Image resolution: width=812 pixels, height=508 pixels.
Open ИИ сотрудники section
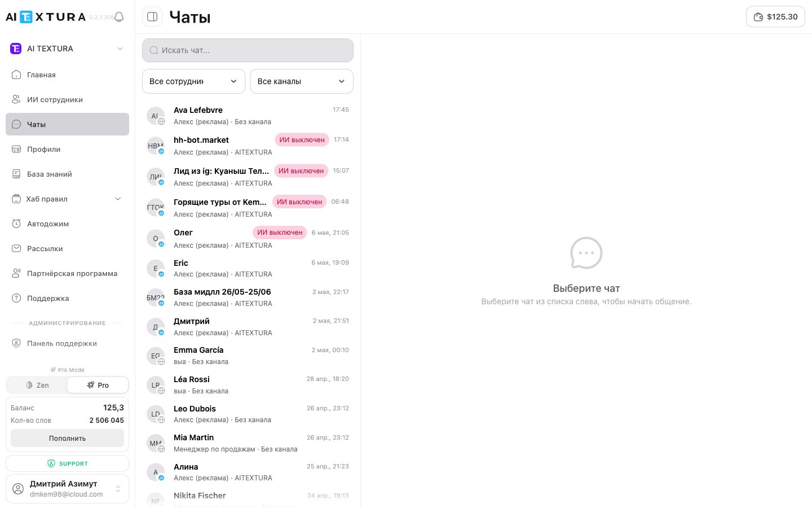67,99
